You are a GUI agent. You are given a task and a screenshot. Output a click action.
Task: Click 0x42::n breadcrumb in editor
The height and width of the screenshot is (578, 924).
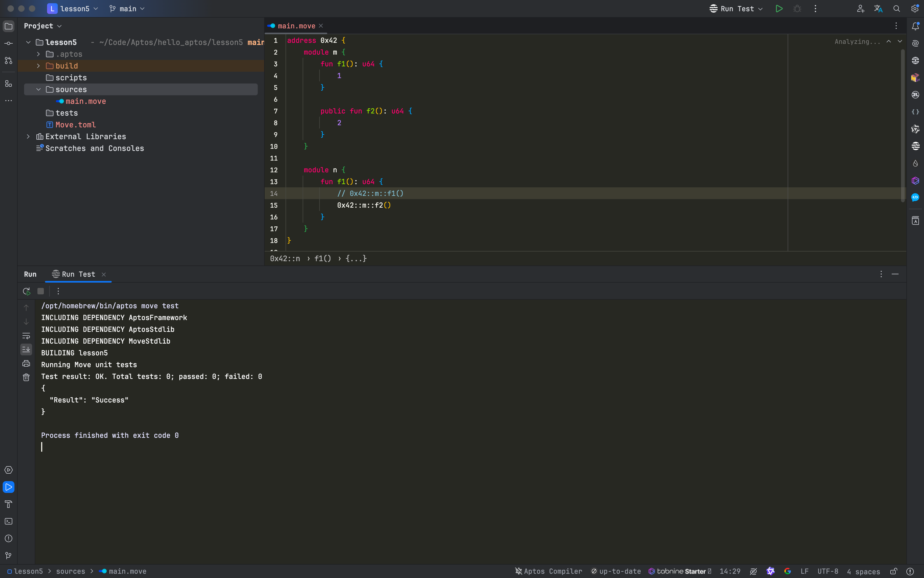285,258
